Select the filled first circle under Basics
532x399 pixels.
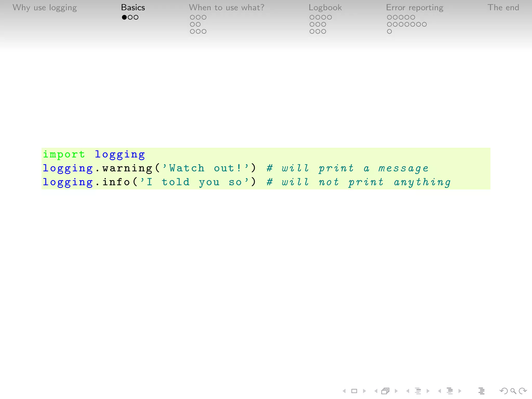click(x=124, y=17)
